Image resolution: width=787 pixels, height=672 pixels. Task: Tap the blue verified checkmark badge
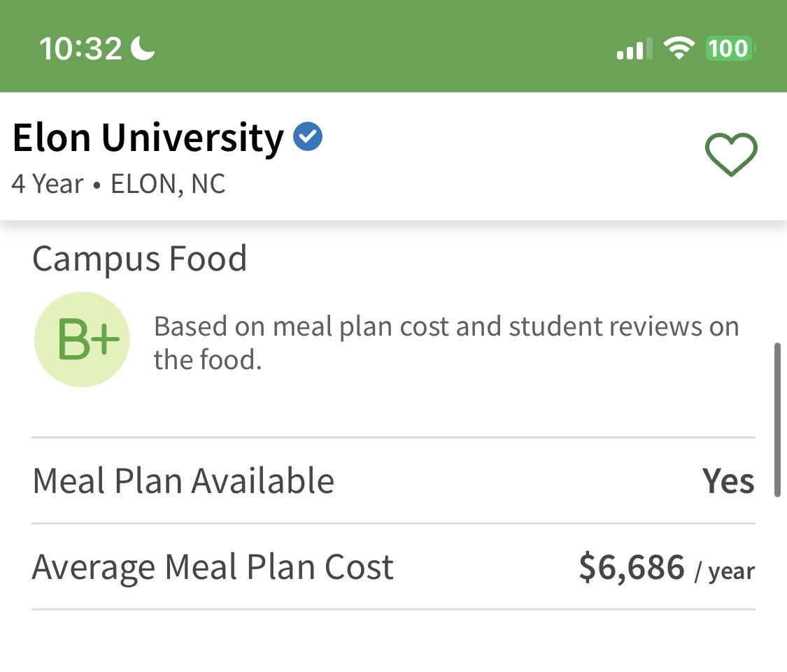(308, 136)
